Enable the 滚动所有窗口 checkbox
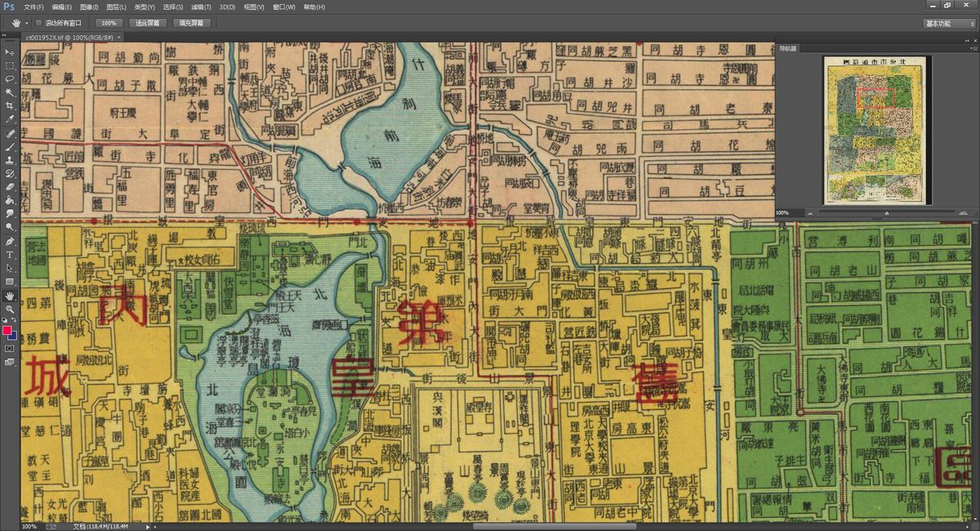 (x=39, y=23)
